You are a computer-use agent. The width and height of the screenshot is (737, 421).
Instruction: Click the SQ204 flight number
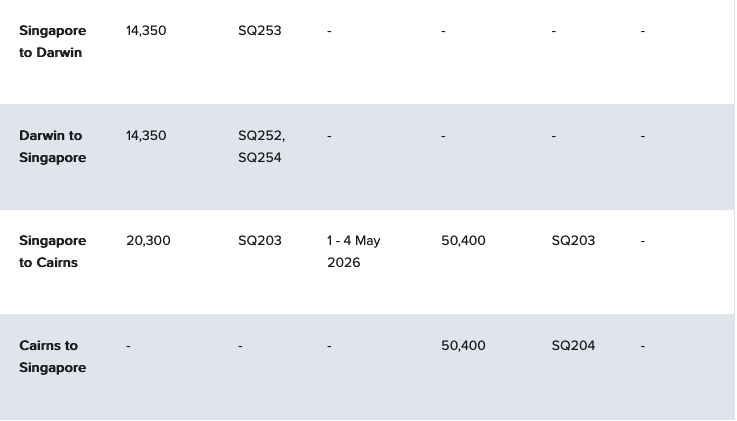coord(573,346)
